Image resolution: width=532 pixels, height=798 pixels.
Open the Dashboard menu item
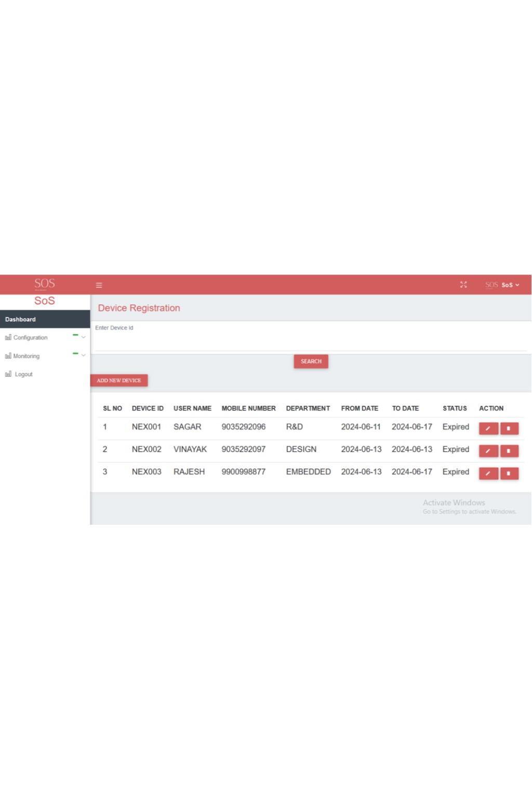21,320
